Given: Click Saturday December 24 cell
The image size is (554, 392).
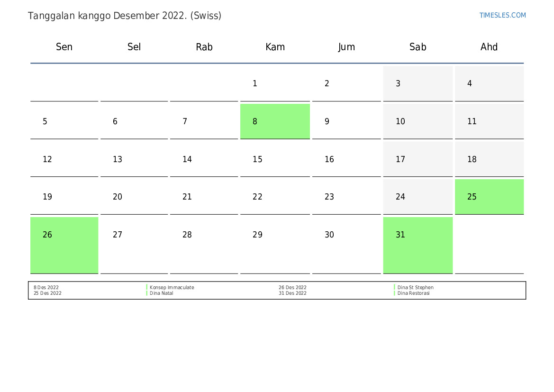Looking at the screenshot, I should click(x=418, y=197).
